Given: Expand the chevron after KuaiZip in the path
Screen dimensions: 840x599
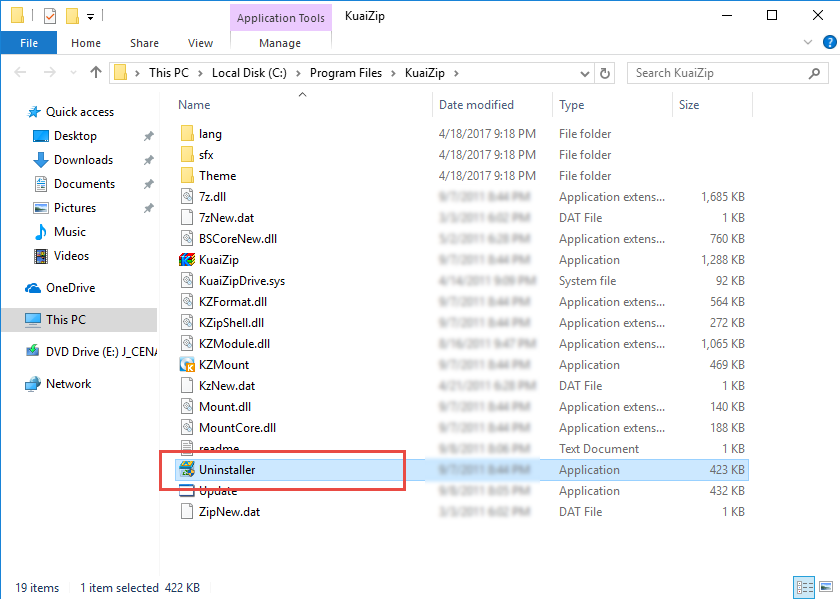Looking at the screenshot, I should click(x=456, y=73).
